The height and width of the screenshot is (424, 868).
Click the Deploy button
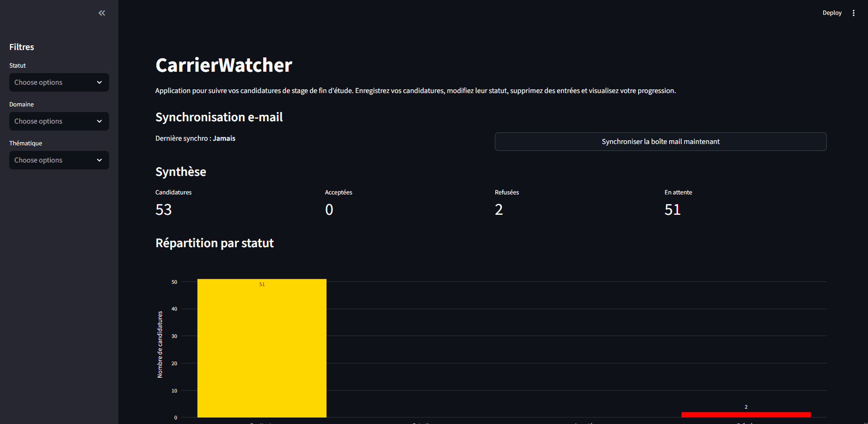[832, 12]
